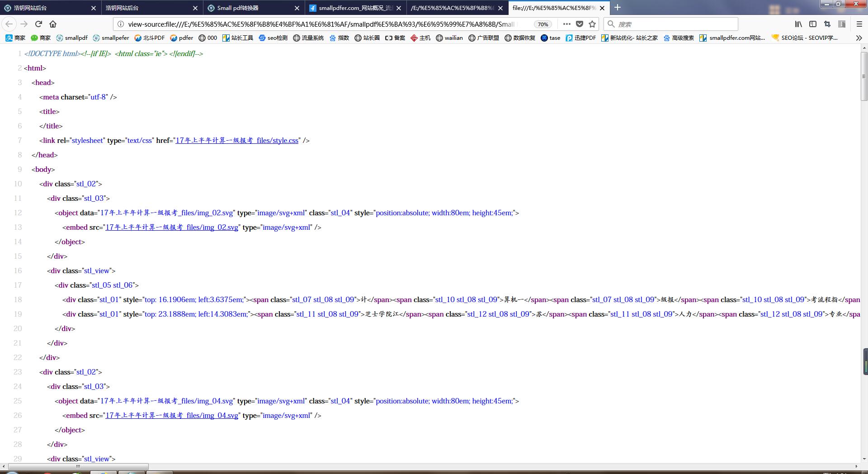The height and width of the screenshot is (474, 868).
Task: Open the smallpdf bookmark
Action: (x=72, y=38)
